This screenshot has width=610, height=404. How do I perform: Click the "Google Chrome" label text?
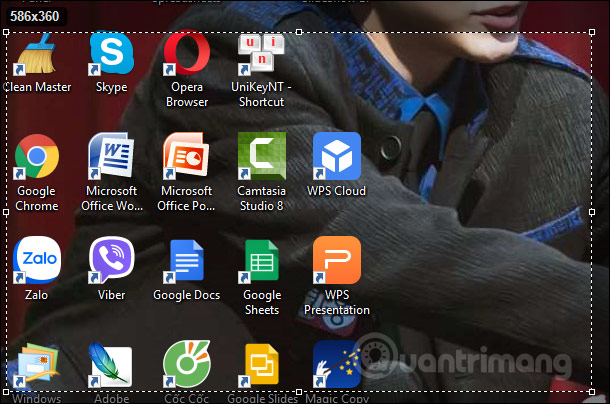coord(37,198)
